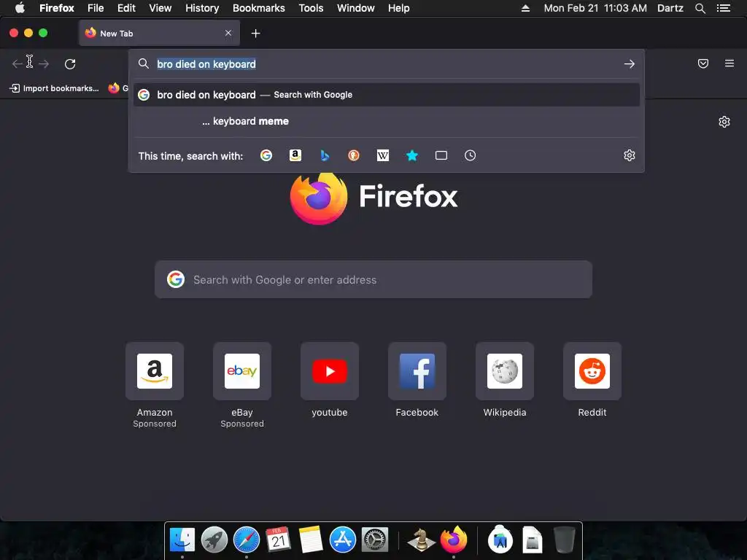Viewport: 747px width, 560px height.
Task: Focus the 'Search with Google or enter address' box
Action: [373, 279]
